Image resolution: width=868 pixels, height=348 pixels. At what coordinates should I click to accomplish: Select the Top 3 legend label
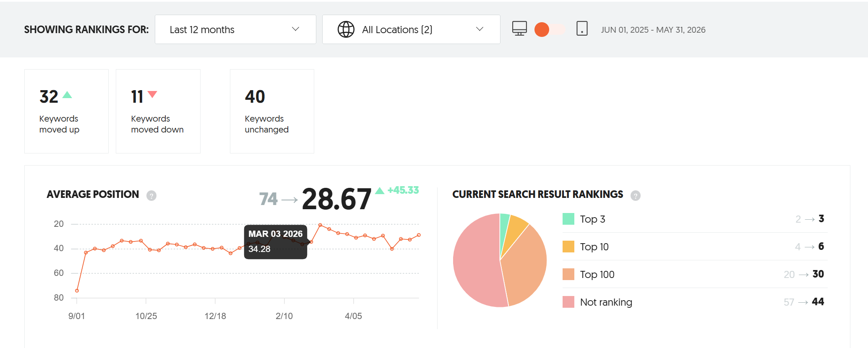[592, 219]
